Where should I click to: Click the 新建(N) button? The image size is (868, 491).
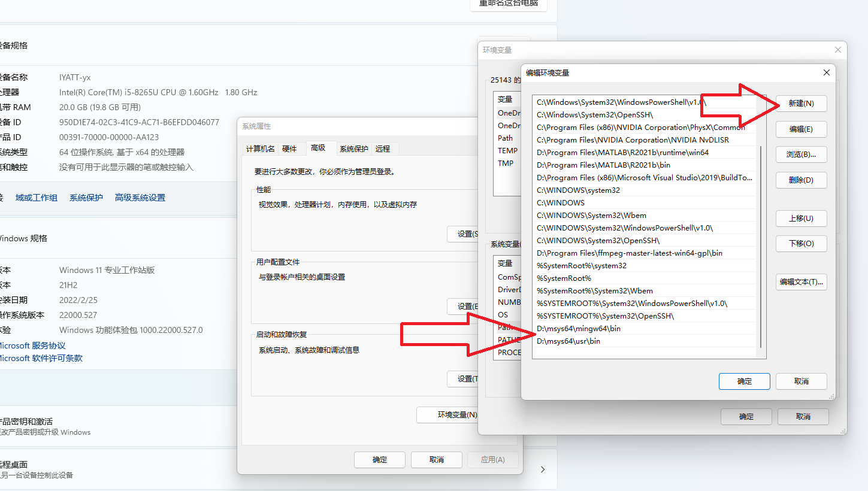801,104
